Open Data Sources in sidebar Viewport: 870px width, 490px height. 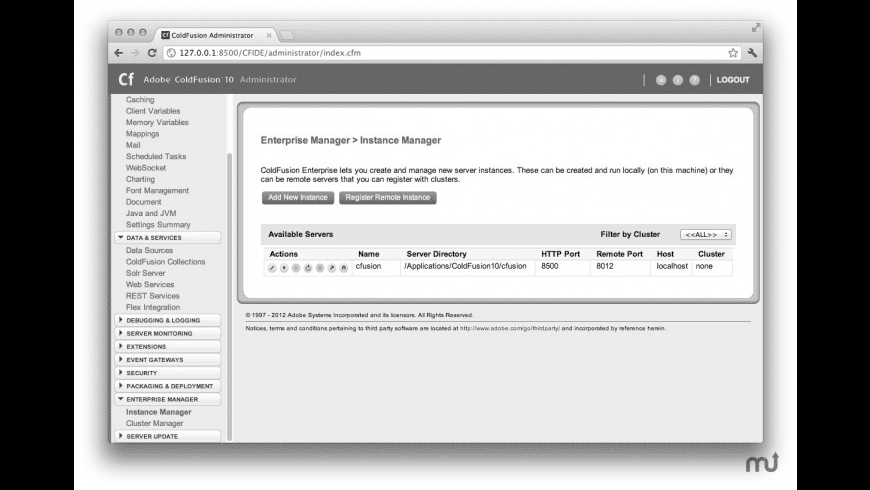149,250
